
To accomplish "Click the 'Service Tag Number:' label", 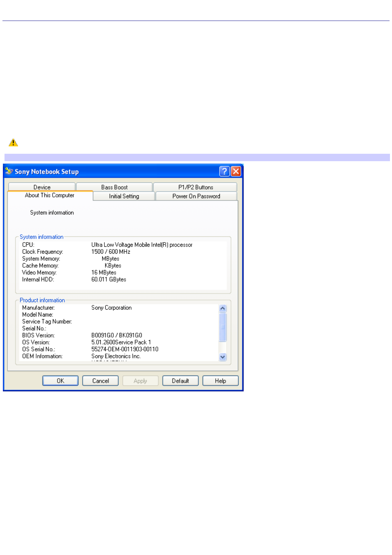I will 47,321.
